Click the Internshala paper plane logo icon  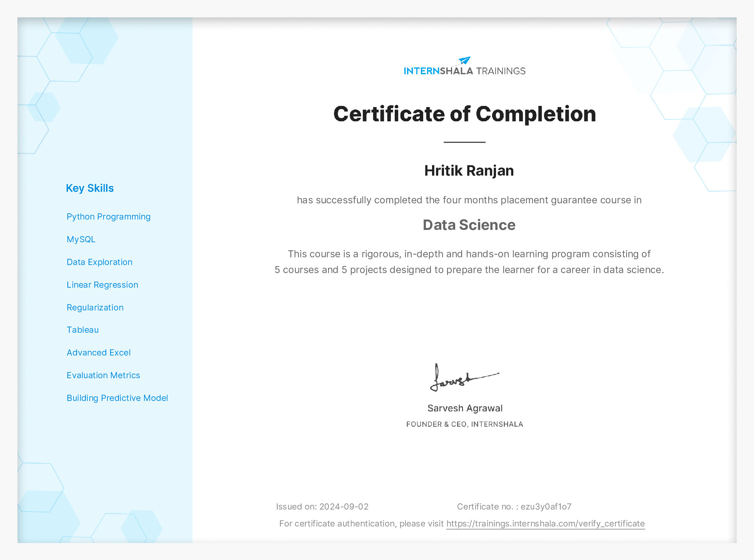pos(464,60)
